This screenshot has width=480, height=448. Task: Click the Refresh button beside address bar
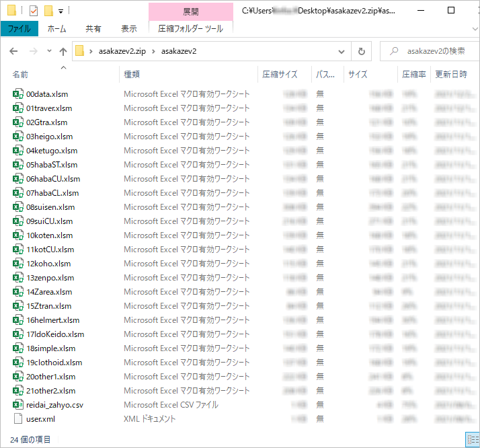pyautogui.click(x=362, y=51)
